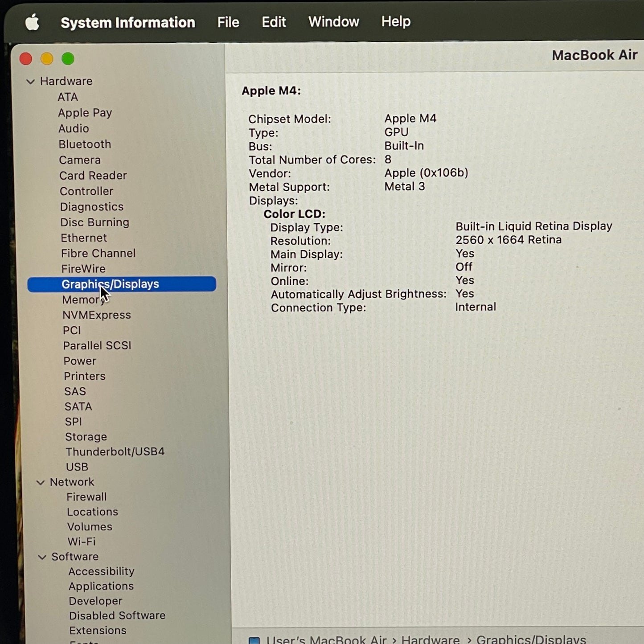Open the File menu
Image resolution: width=644 pixels, height=644 pixels.
[x=228, y=22]
